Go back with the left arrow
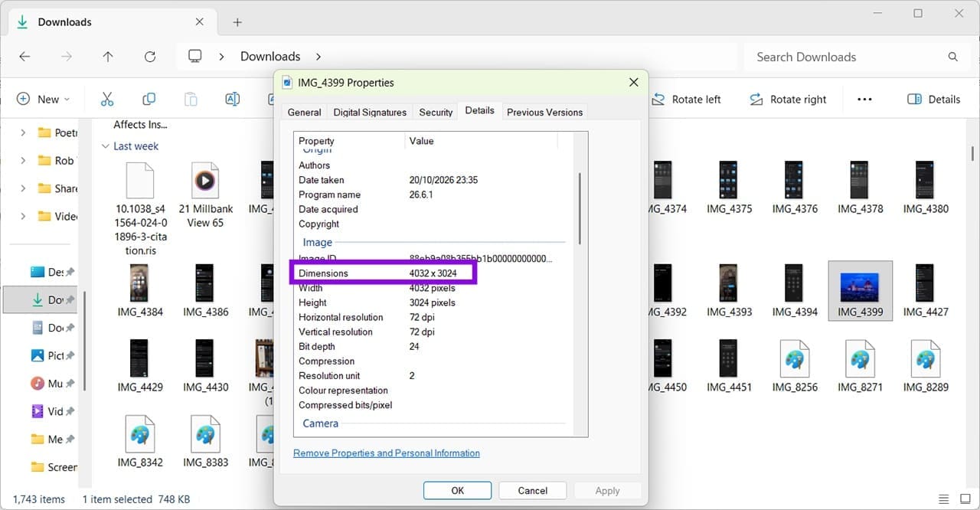This screenshot has width=980, height=510. point(24,57)
